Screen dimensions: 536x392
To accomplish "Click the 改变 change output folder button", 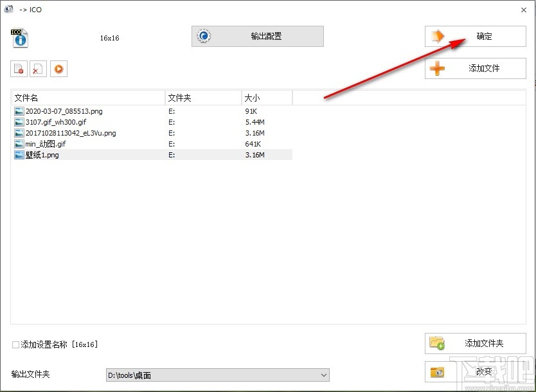I will (x=475, y=371).
